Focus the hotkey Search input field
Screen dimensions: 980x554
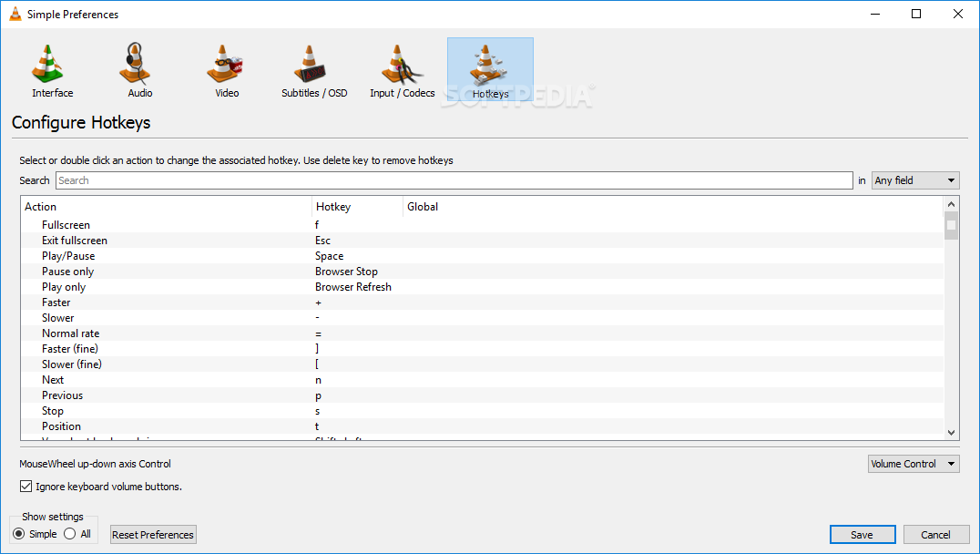tap(454, 180)
